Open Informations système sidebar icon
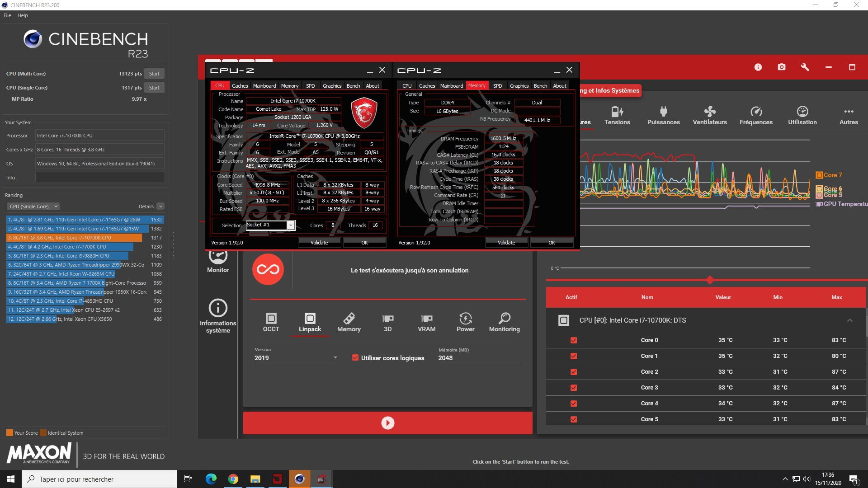This screenshot has width=868, height=488. coord(218,308)
